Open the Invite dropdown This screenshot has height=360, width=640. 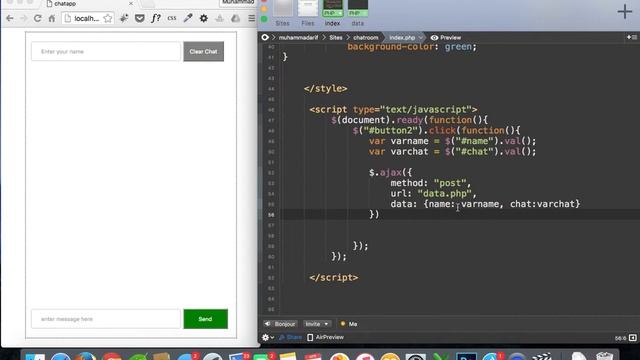point(317,324)
